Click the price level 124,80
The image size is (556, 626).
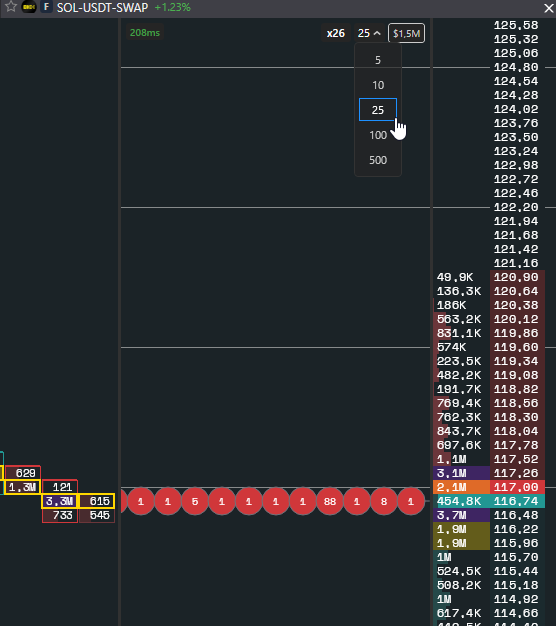coord(516,67)
